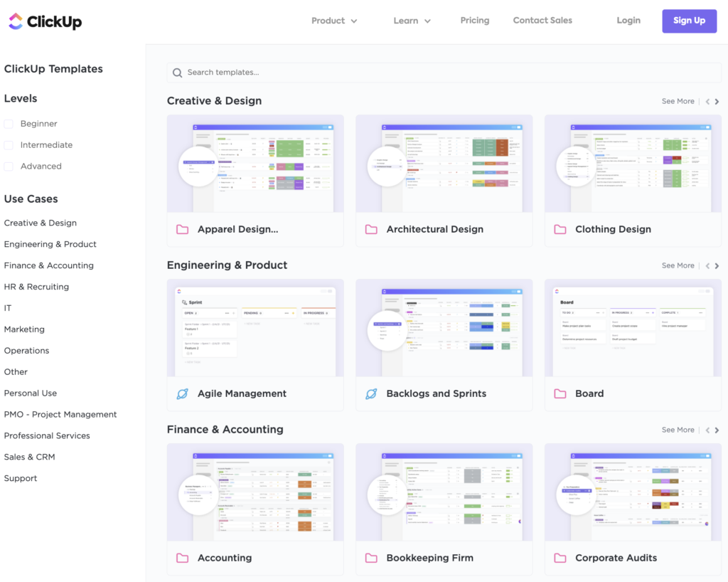The image size is (728, 582).
Task: Check the Beginner level filter
Action: [x=8, y=123]
